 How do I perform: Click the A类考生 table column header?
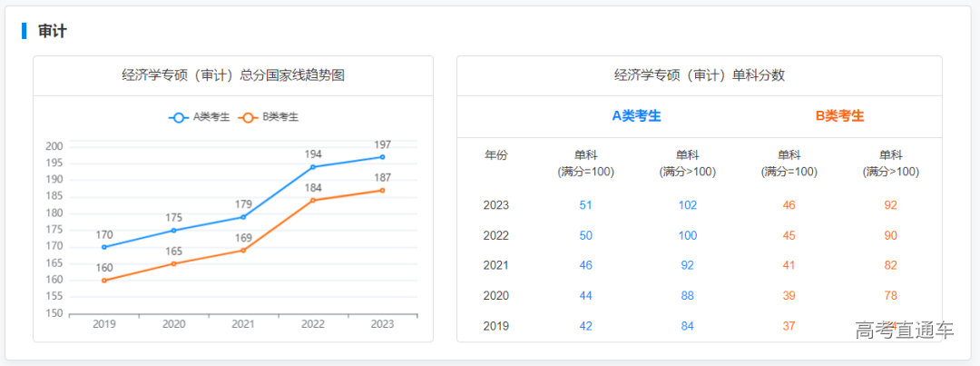636,115
